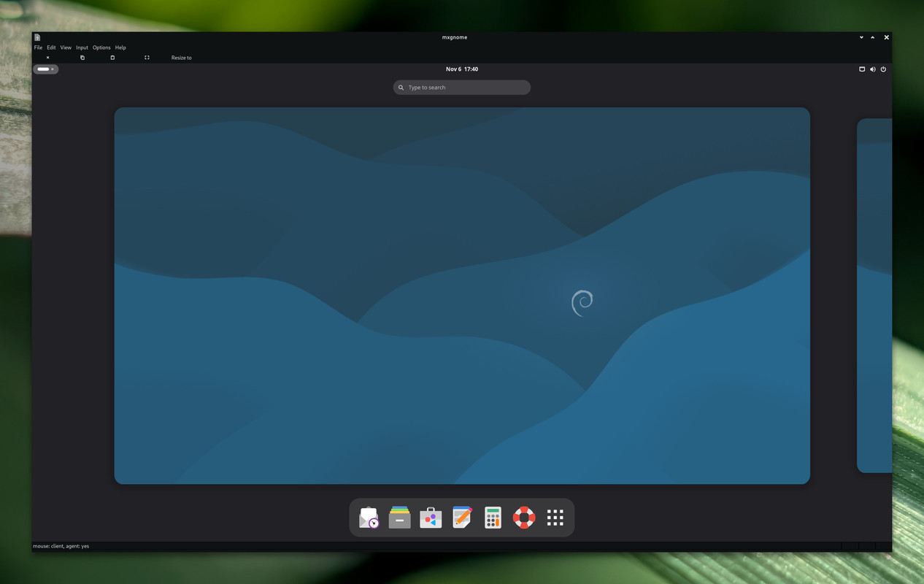This screenshot has height=584, width=924.
Task: Open the Help menu
Action: pyautogui.click(x=120, y=47)
